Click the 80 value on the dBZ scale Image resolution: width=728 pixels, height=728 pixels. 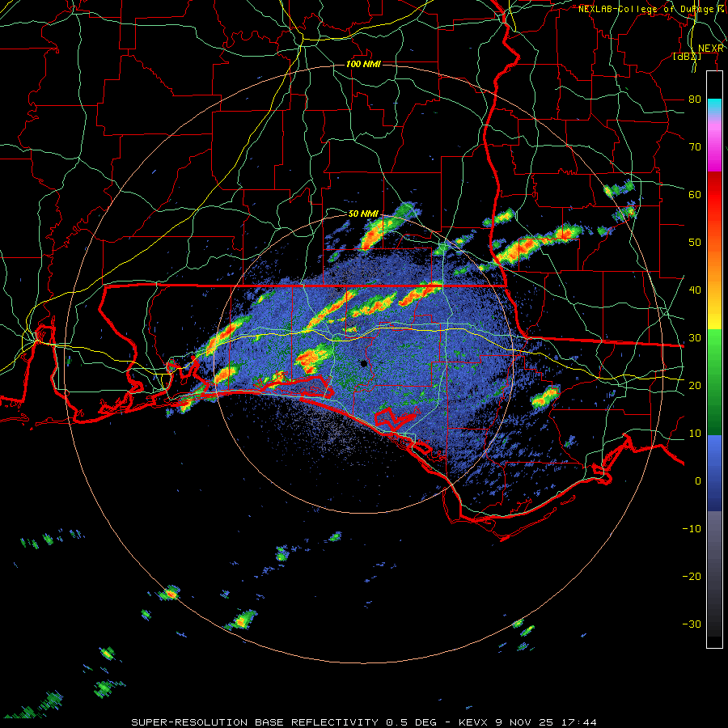coord(695,99)
